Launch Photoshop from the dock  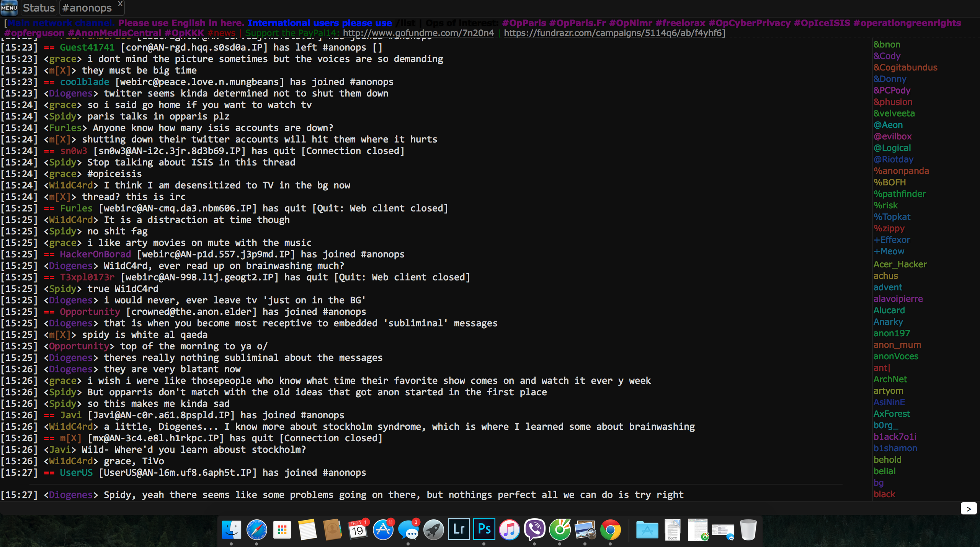[484, 530]
